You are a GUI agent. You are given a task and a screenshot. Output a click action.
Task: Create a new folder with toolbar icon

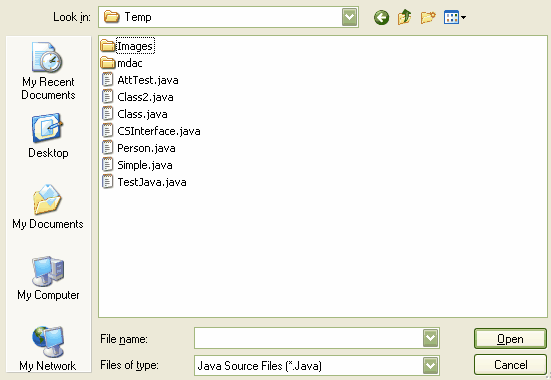click(x=428, y=17)
